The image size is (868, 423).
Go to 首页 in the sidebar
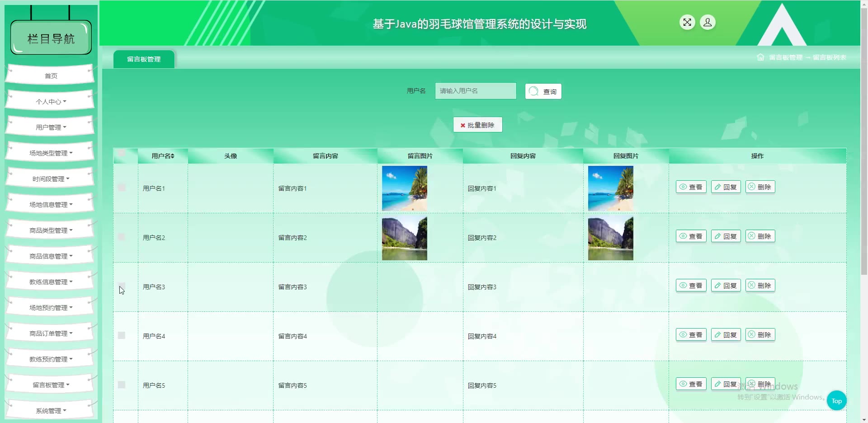coord(51,75)
